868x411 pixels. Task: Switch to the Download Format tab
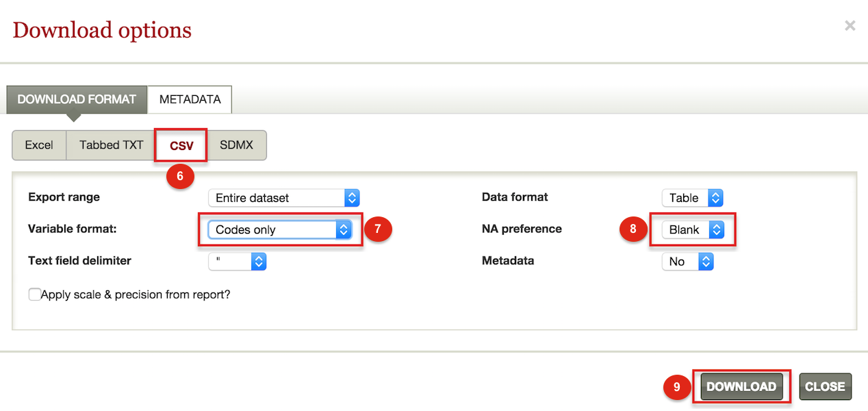[x=77, y=99]
